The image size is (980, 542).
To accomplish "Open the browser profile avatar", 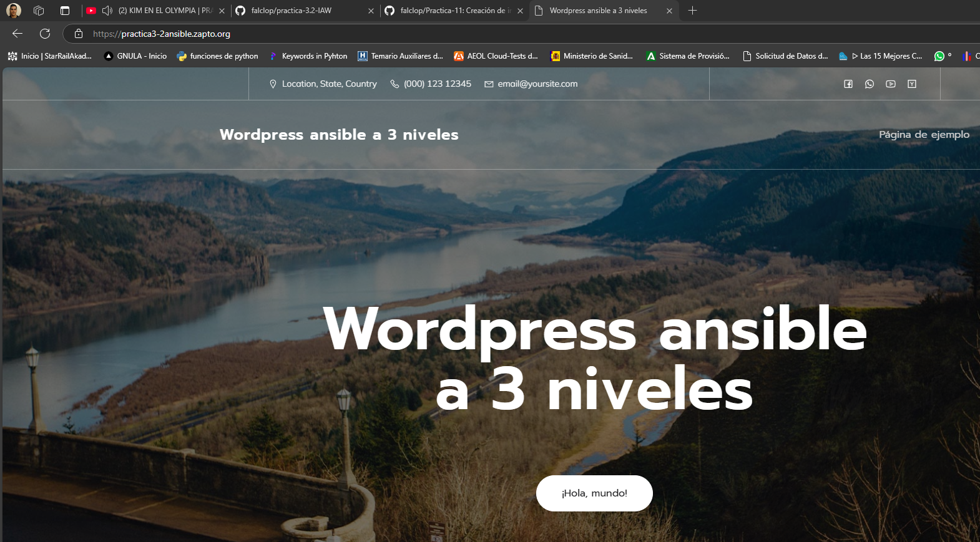I will click(14, 11).
